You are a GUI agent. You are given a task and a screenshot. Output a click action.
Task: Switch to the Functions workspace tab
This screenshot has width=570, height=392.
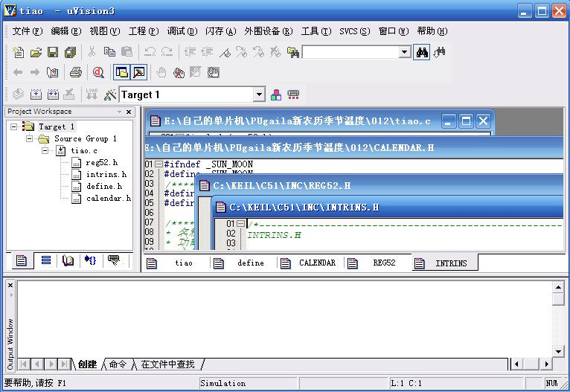click(90, 260)
